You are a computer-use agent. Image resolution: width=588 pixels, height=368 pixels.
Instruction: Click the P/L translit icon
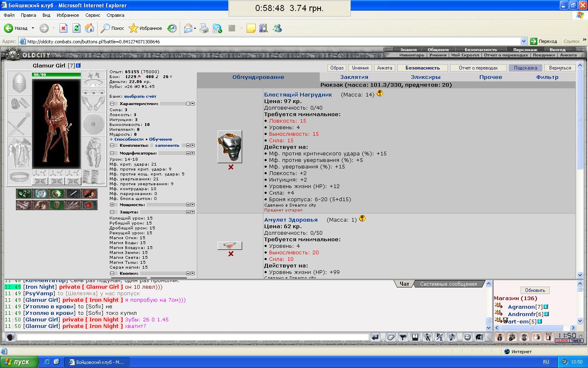(x=439, y=337)
